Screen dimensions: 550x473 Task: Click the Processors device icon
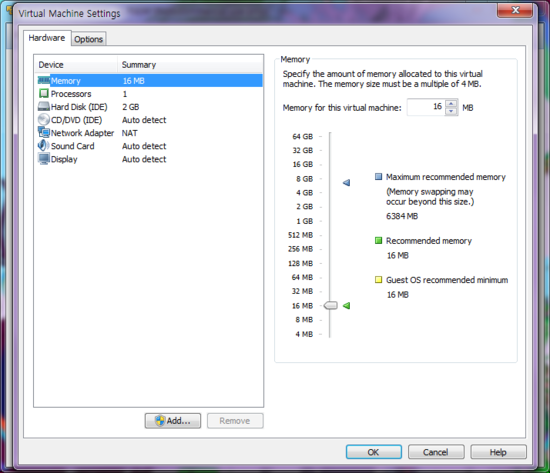[x=43, y=94]
